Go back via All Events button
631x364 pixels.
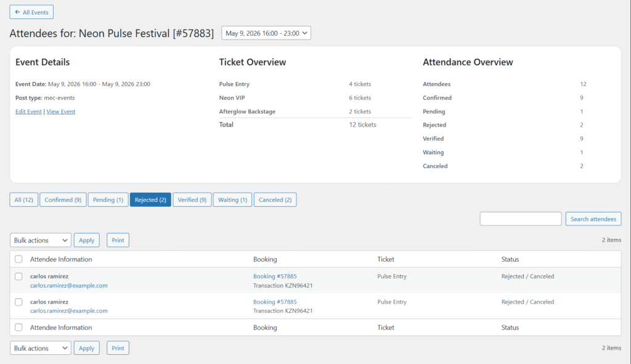click(x=31, y=12)
